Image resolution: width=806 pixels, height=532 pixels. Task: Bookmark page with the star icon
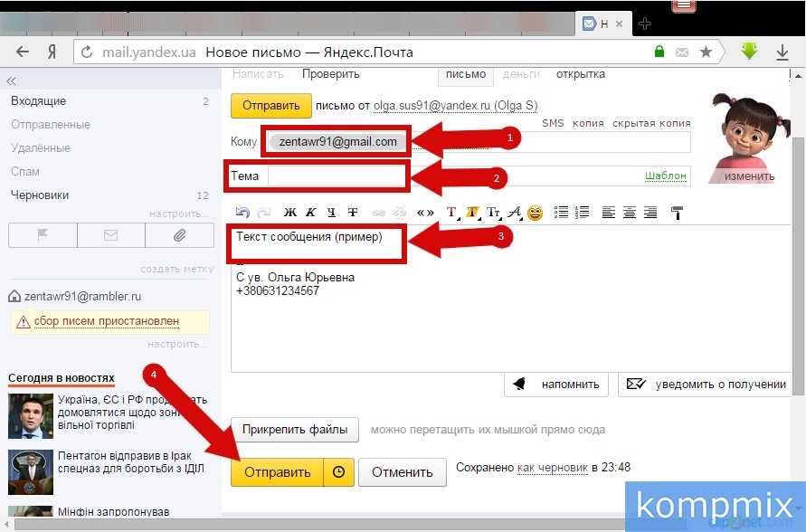pos(706,52)
